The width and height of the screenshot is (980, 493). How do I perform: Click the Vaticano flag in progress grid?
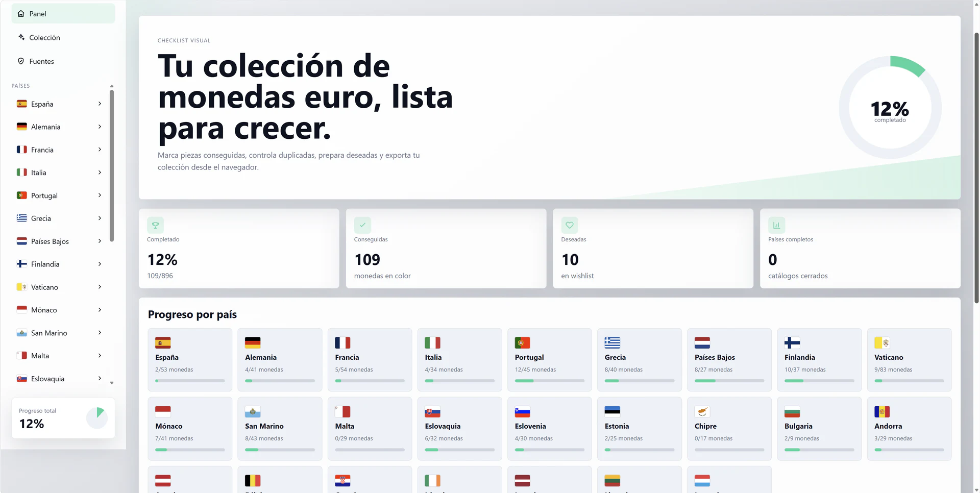[x=882, y=343]
